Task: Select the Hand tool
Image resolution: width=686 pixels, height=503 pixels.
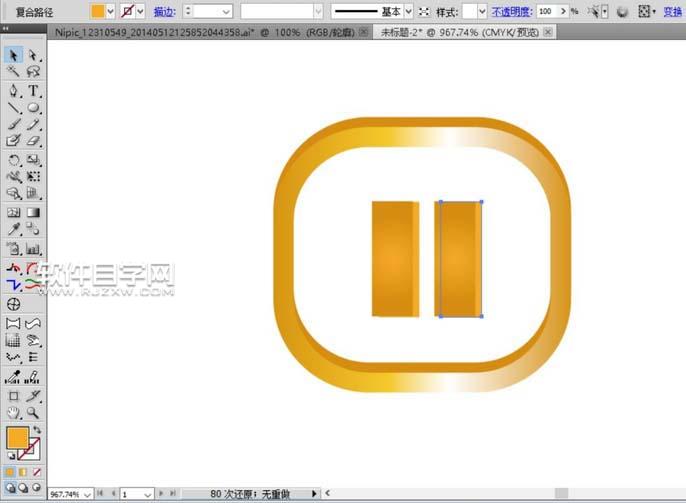Action: point(14,412)
